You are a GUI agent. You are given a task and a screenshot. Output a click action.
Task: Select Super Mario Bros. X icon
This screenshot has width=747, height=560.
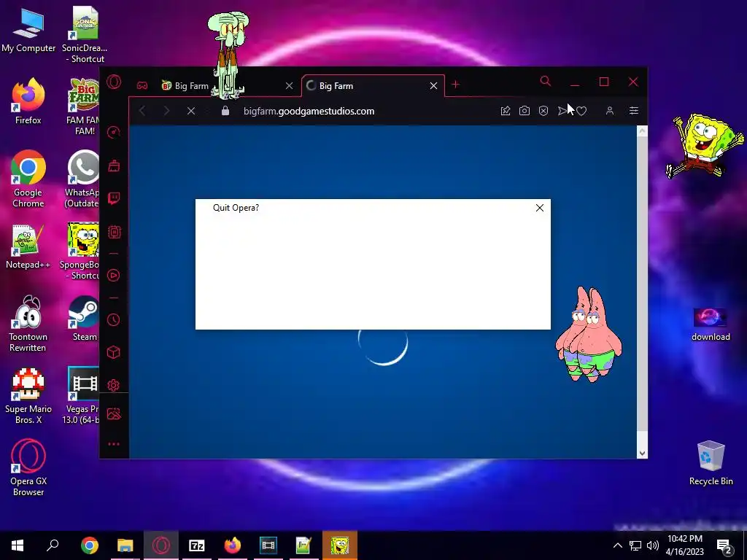point(28,396)
